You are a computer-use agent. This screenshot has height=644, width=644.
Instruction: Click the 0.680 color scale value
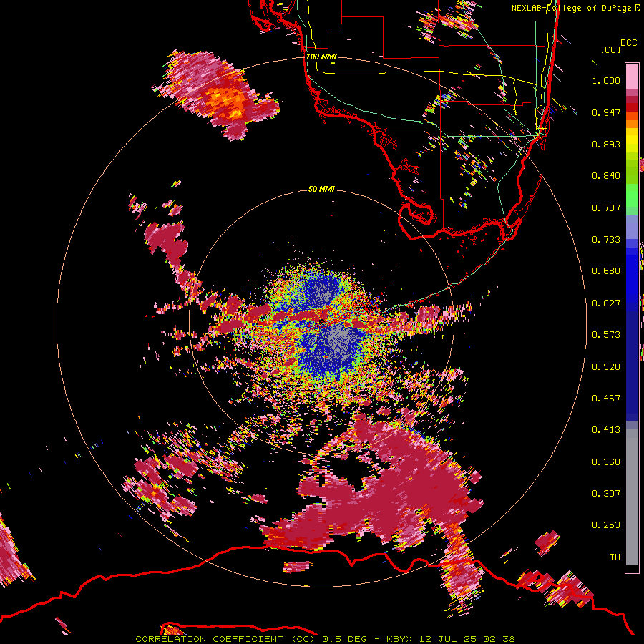pyautogui.click(x=606, y=271)
